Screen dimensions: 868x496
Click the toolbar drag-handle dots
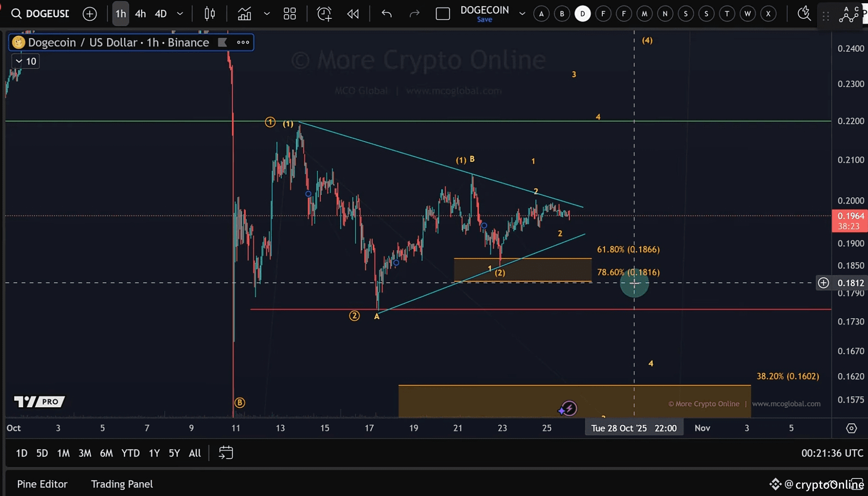tap(826, 16)
